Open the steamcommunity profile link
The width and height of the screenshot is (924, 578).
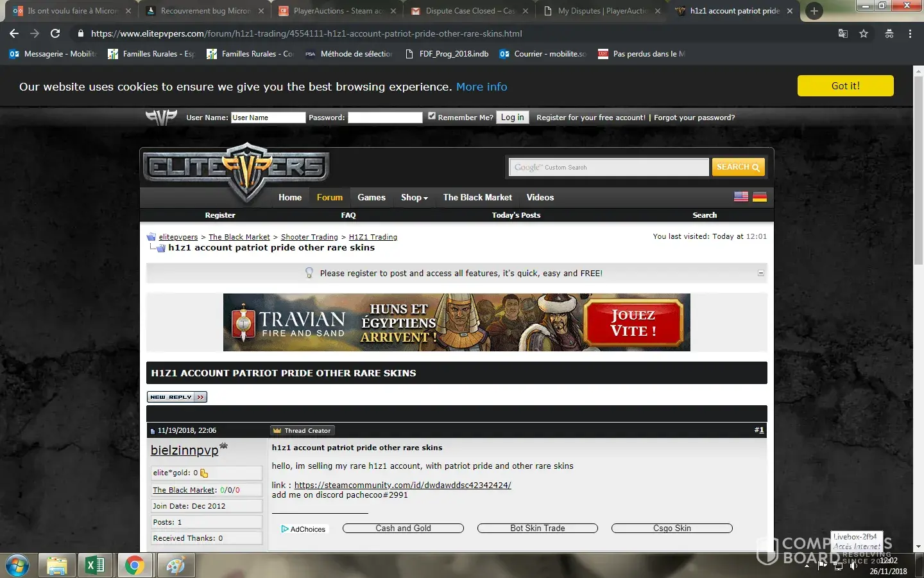(402, 486)
